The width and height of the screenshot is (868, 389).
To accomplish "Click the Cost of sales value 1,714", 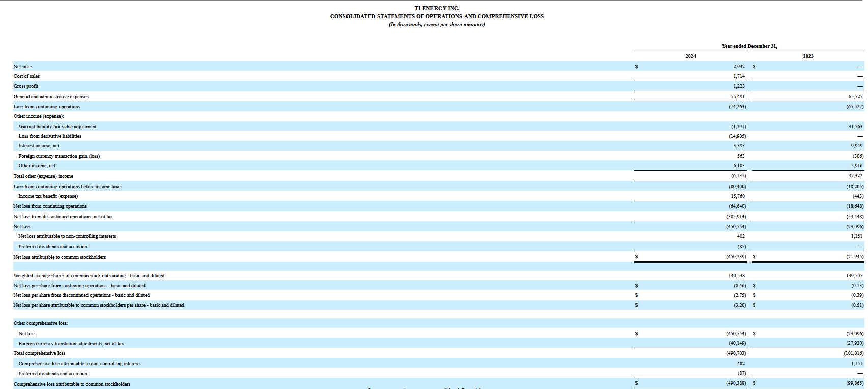I will point(739,76).
